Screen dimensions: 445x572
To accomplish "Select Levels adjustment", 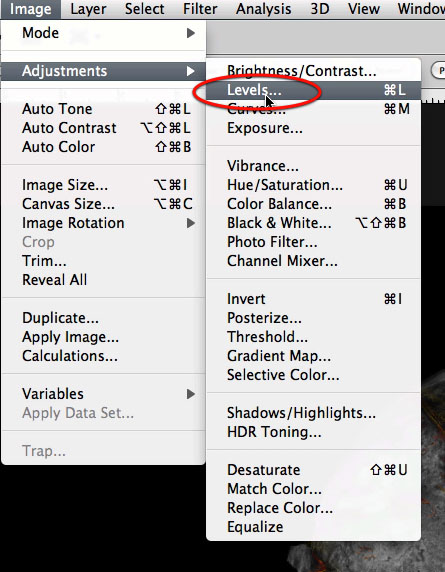I will (x=314, y=90).
